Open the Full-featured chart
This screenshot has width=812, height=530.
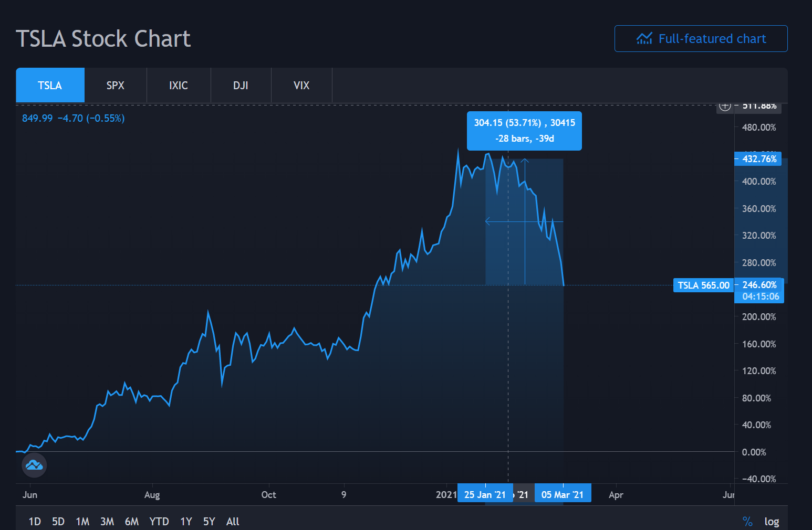(701, 39)
